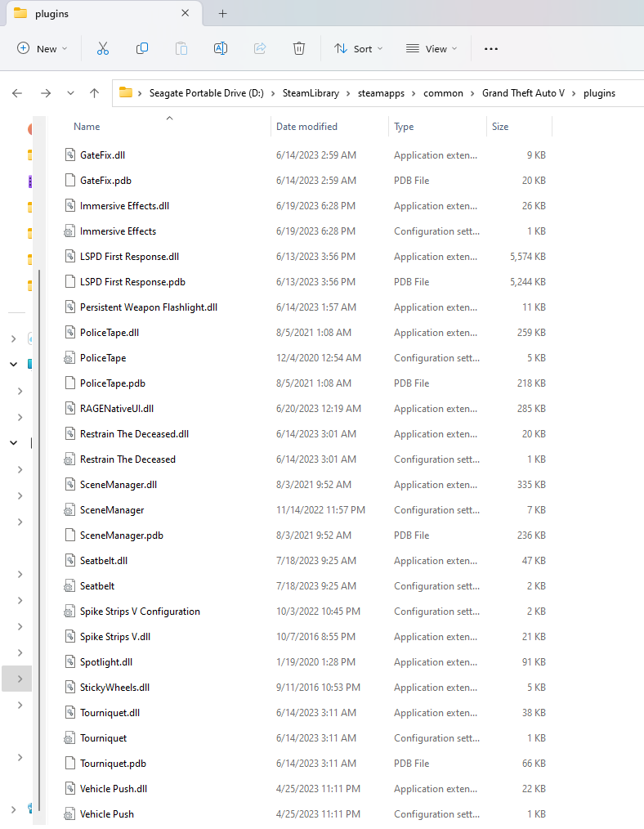644x829 pixels.
Task: Click the GateFix.dll file icon
Action: click(69, 155)
